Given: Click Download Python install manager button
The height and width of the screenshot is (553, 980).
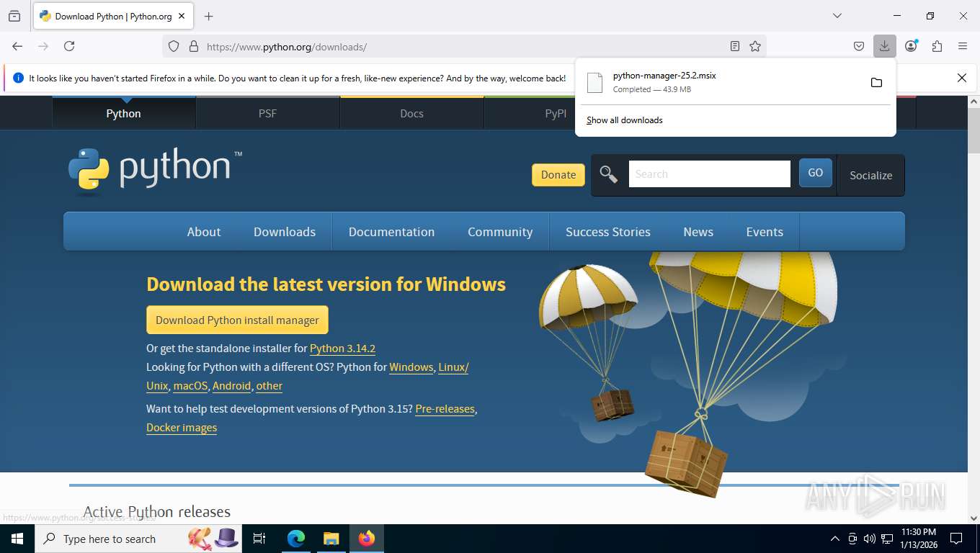Looking at the screenshot, I should pyautogui.click(x=237, y=320).
